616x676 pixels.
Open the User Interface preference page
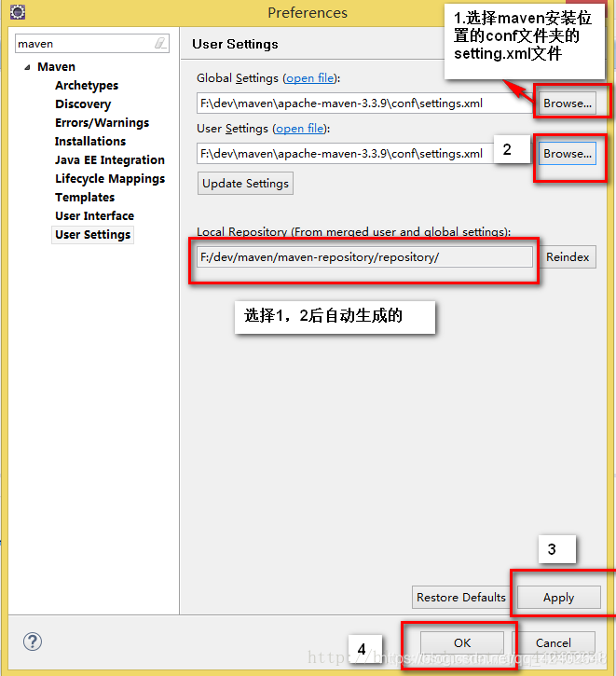95,215
